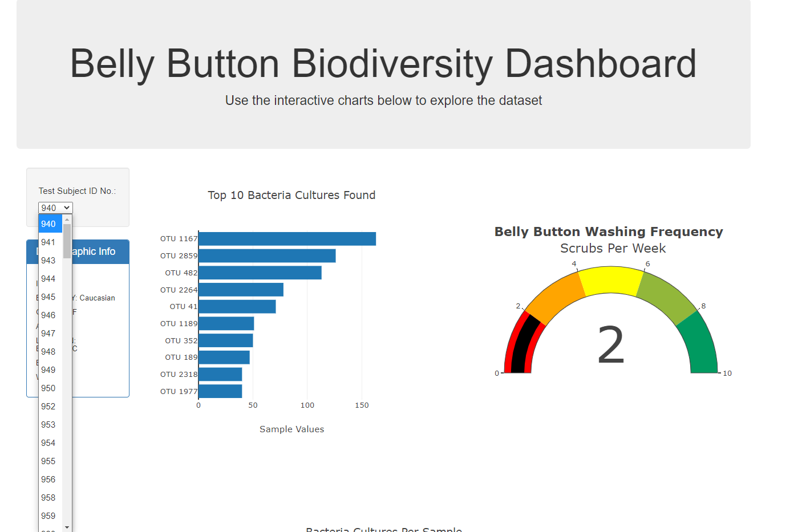Select subject ID 941 from the list
Image resolution: width=798 pixels, height=532 pixels.
tap(48, 242)
